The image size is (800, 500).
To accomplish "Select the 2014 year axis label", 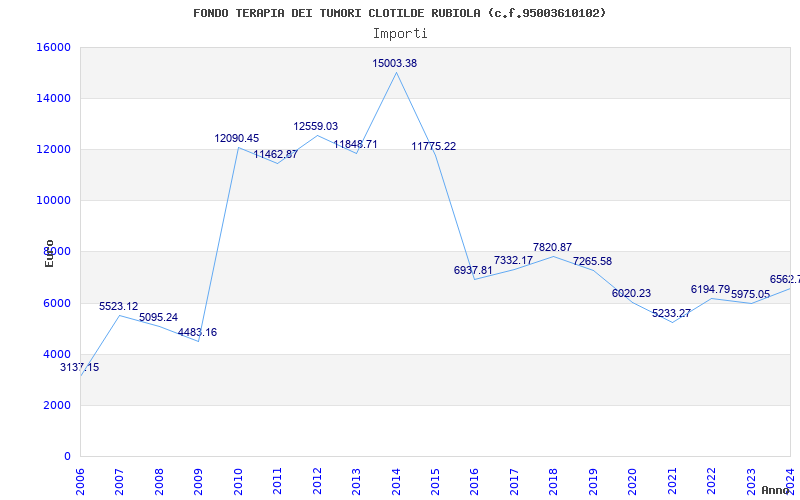I will click(x=396, y=482).
